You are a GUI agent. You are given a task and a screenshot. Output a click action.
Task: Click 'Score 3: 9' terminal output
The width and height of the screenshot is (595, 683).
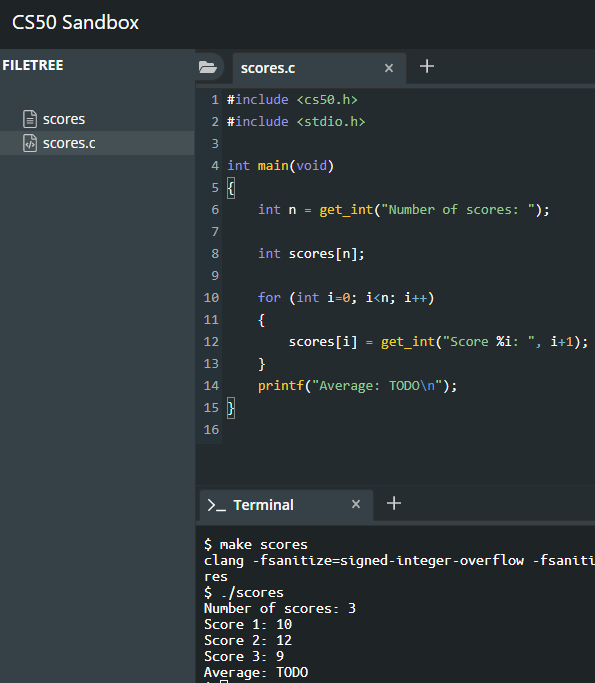click(x=244, y=656)
